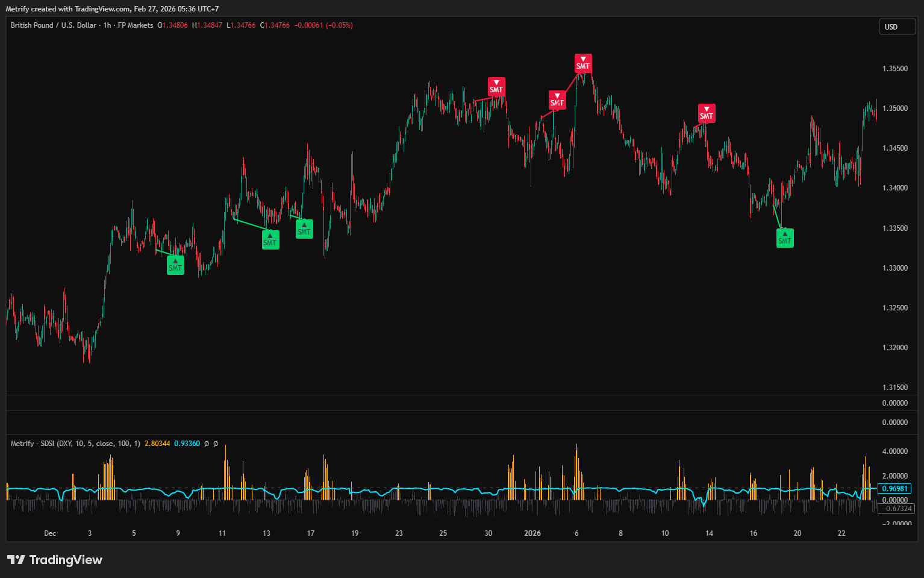The image size is (924, 578).
Task: Click the O1.34806 open price value
Action: [x=173, y=25]
